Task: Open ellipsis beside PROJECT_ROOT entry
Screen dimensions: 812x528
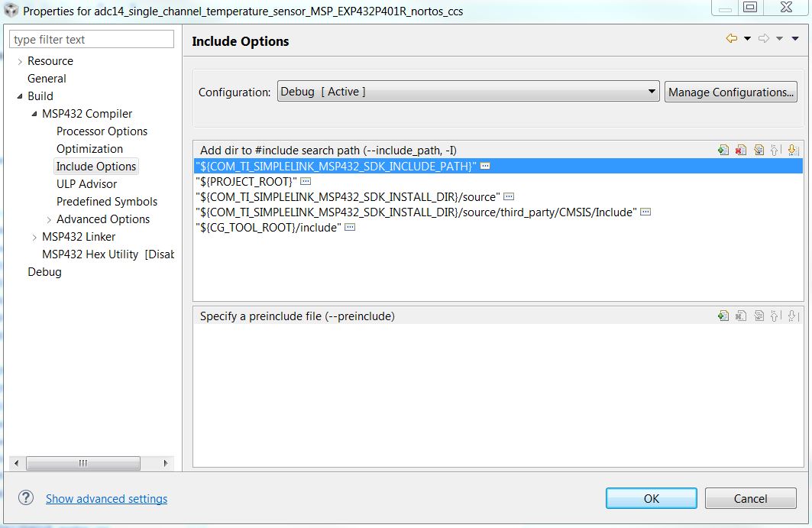Action: (306, 181)
